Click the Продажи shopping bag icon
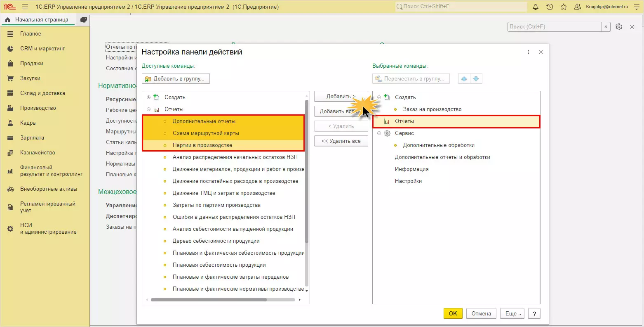 [x=10, y=64]
